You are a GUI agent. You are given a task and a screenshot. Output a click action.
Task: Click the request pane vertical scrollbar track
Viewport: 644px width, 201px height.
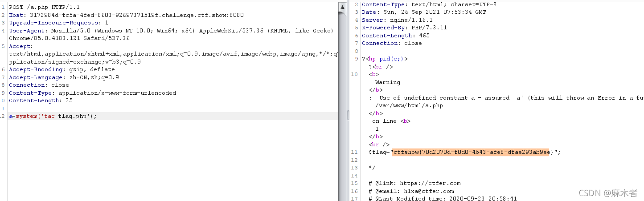tap(342, 106)
